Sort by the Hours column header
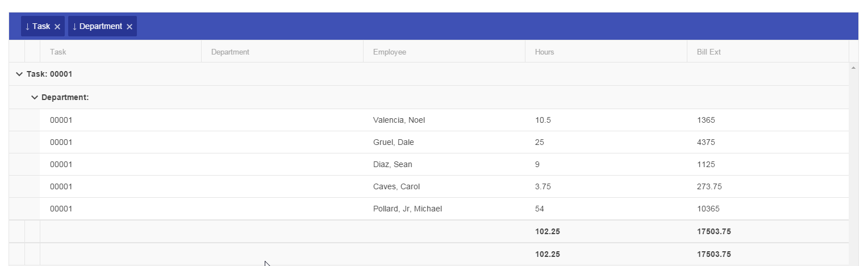The width and height of the screenshot is (868, 266). 544,52
